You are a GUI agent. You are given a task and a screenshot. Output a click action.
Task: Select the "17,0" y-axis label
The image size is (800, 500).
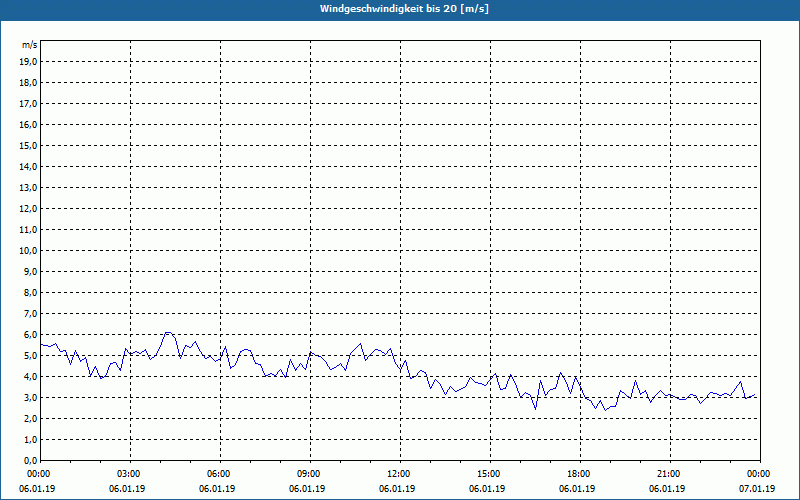pyautogui.click(x=29, y=104)
